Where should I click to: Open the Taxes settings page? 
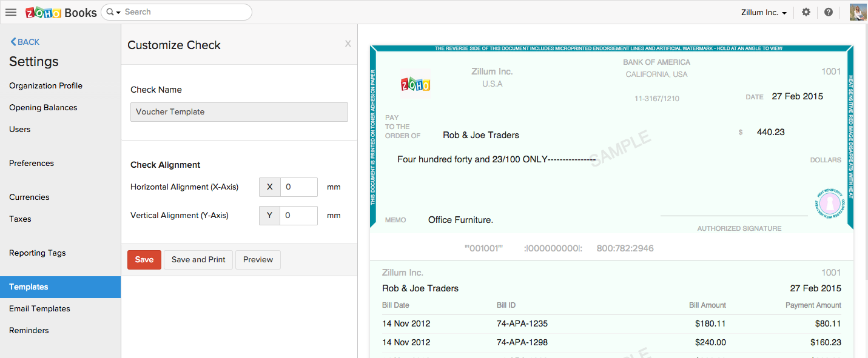(20, 219)
